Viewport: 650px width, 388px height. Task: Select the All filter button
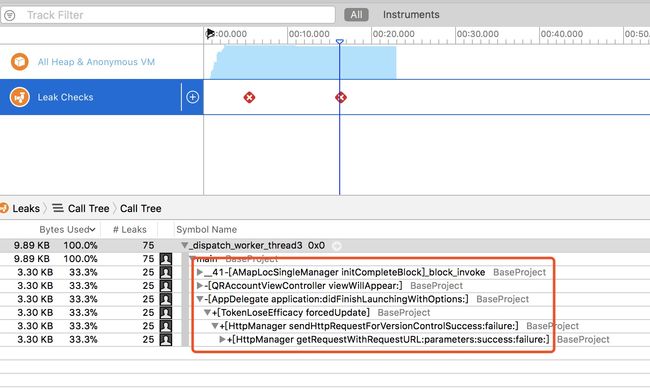click(356, 15)
